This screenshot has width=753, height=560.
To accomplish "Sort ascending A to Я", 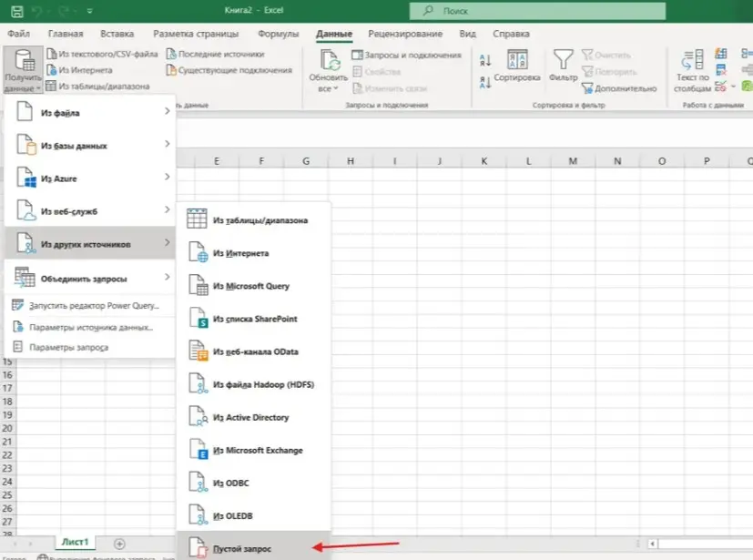I will point(485,60).
